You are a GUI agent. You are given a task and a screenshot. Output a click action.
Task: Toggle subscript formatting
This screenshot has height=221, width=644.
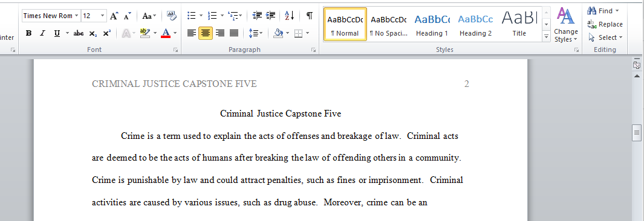click(x=93, y=33)
